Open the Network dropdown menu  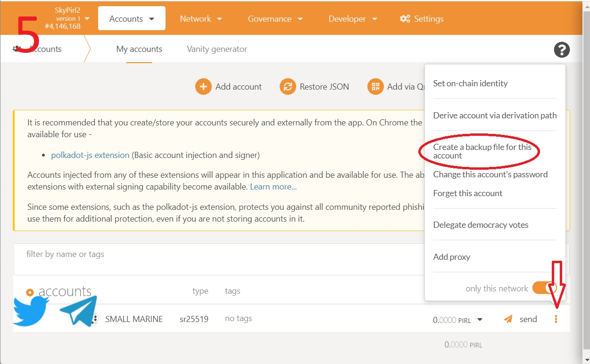[x=201, y=19]
